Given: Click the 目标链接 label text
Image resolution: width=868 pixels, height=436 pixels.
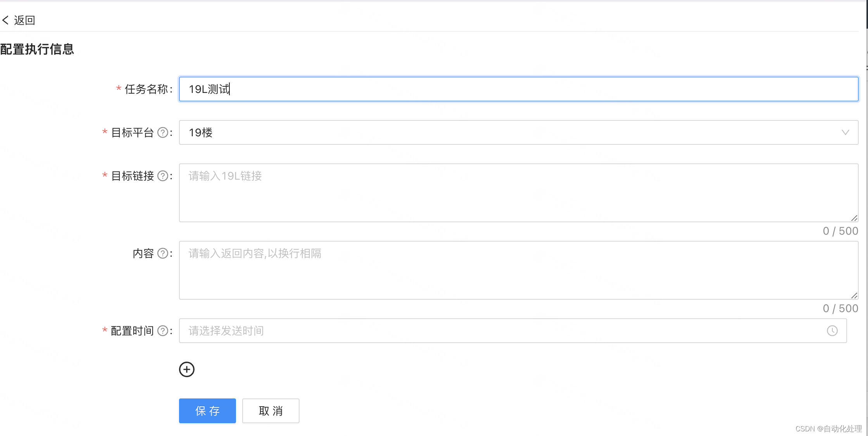Looking at the screenshot, I should click(133, 176).
